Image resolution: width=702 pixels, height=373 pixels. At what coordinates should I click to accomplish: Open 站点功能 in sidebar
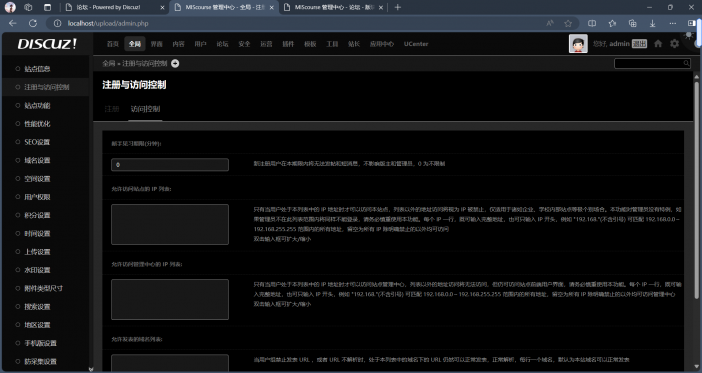(x=37, y=106)
